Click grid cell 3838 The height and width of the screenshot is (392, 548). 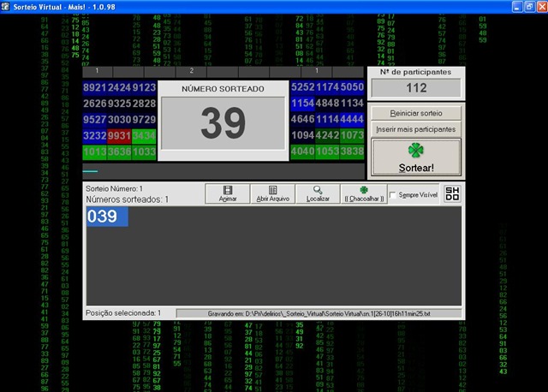(x=352, y=151)
